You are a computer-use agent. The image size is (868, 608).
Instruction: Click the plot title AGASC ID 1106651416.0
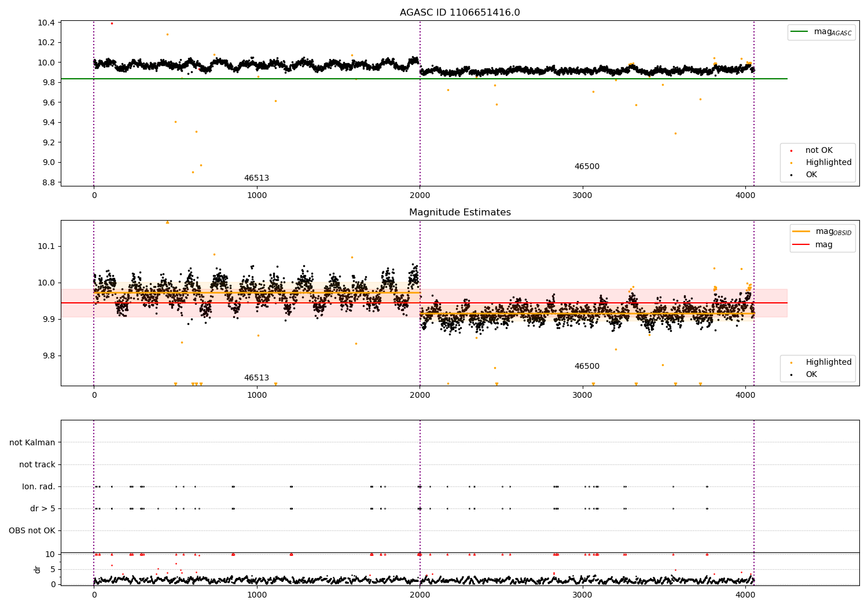tap(459, 13)
